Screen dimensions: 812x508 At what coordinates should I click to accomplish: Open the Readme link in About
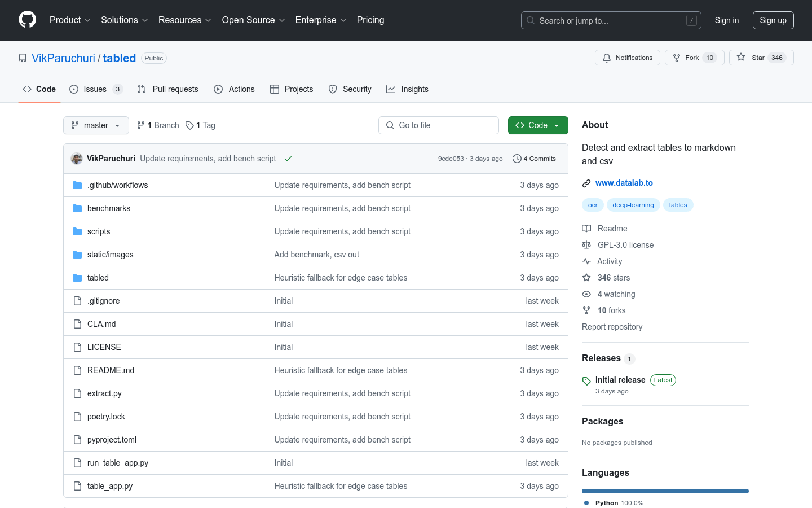(x=612, y=229)
